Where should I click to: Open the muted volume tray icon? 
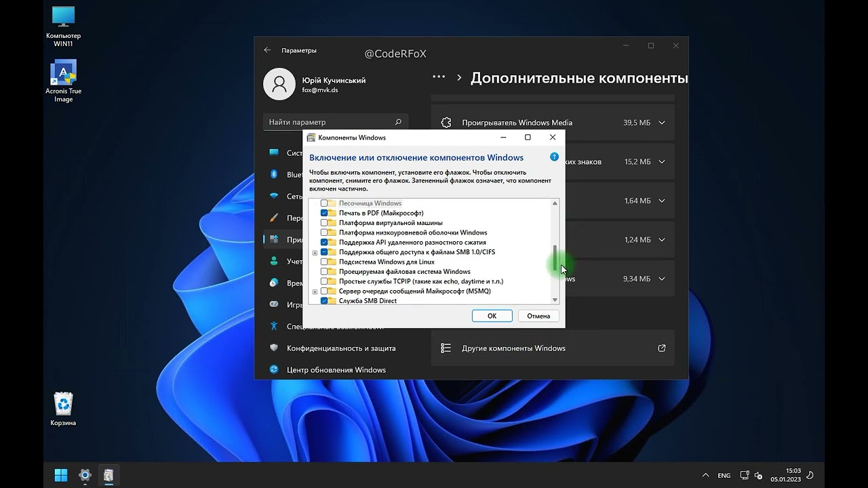(x=758, y=475)
